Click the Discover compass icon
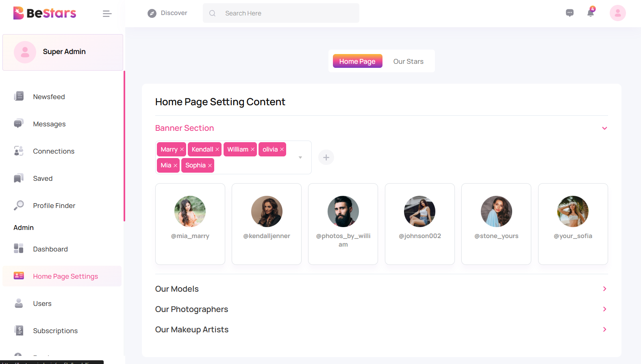The width and height of the screenshot is (641, 364). click(152, 13)
